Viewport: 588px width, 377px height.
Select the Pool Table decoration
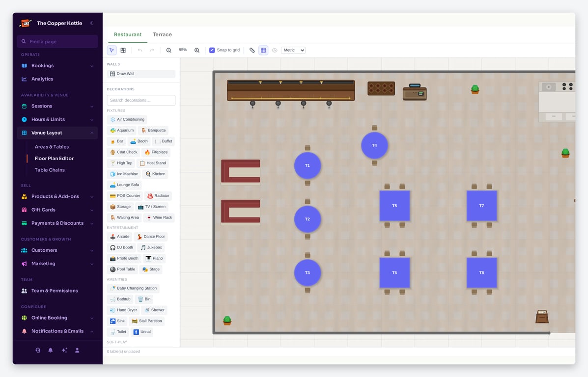click(122, 269)
